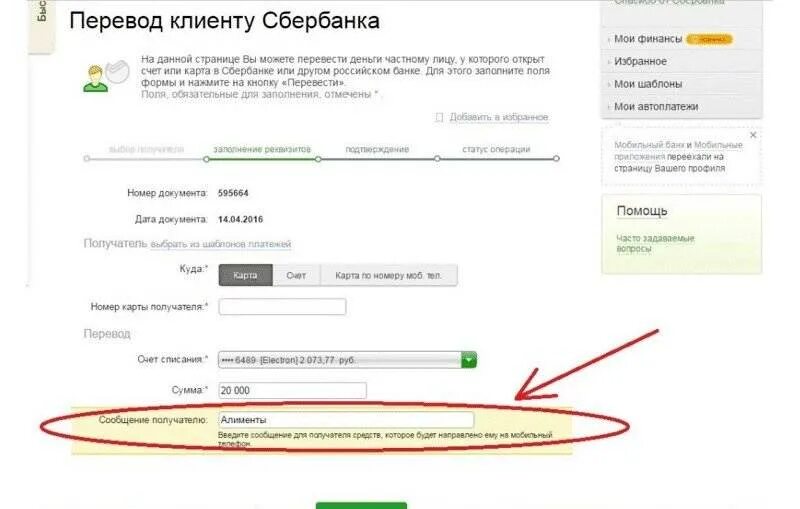This screenshot has width=800, height=509.
Task: Open Мои шаблоны in sidebar
Action: pos(647,84)
